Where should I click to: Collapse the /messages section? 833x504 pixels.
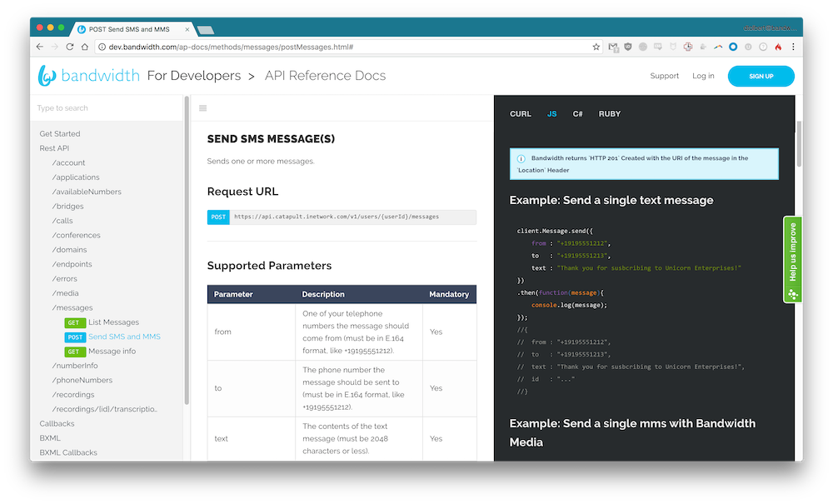point(72,307)
